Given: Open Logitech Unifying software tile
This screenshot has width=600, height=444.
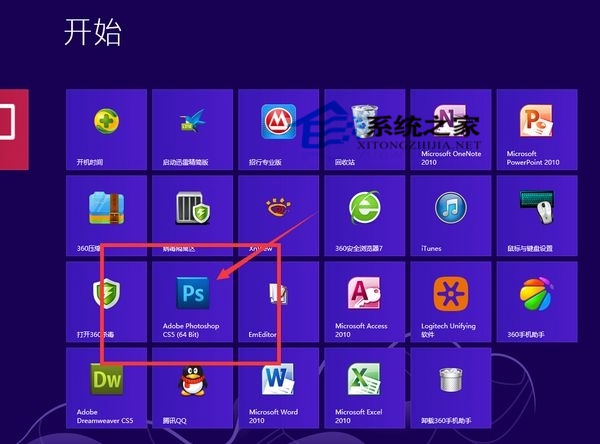Looking at the screenshot, I should (450, 300).
